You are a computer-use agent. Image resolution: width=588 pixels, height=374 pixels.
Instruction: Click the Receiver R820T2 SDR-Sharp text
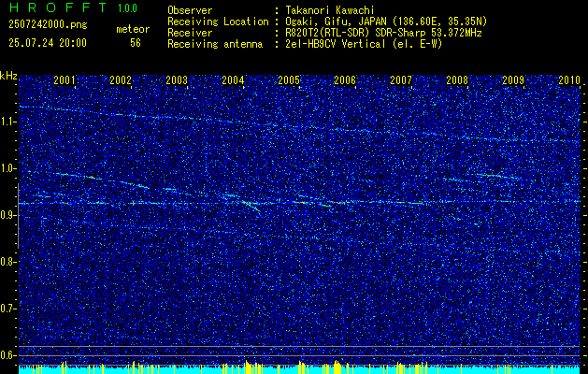tap(382, 33)
